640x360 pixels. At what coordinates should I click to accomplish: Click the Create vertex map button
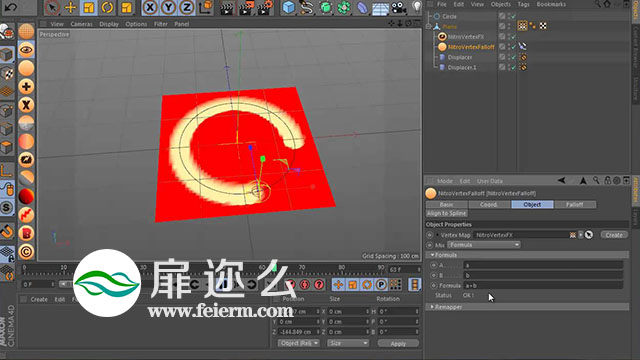tap(614, 235)
